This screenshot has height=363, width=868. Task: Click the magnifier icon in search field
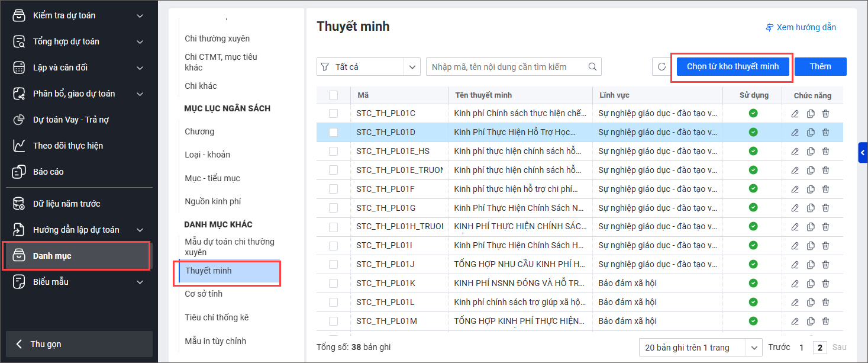tap(592, 67)
